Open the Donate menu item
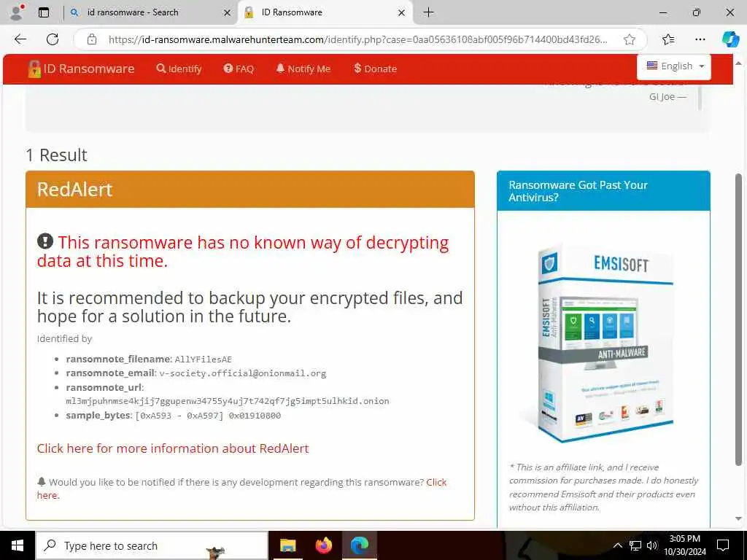 click(x=376, y=69)
